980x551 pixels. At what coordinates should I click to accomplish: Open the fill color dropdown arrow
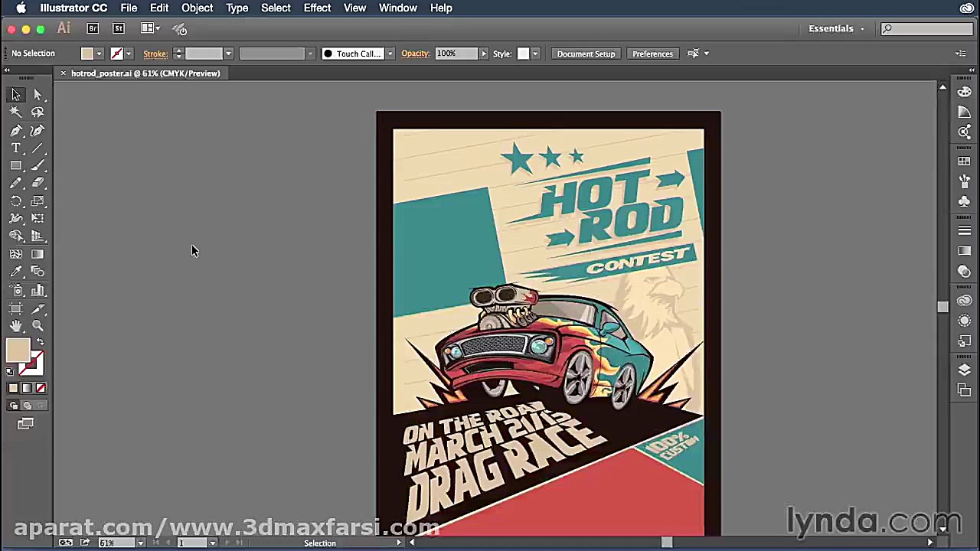(99, 54)
